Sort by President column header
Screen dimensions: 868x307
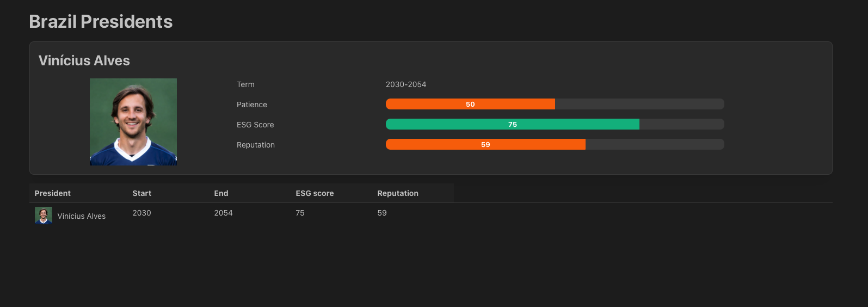tap(53, 193)
